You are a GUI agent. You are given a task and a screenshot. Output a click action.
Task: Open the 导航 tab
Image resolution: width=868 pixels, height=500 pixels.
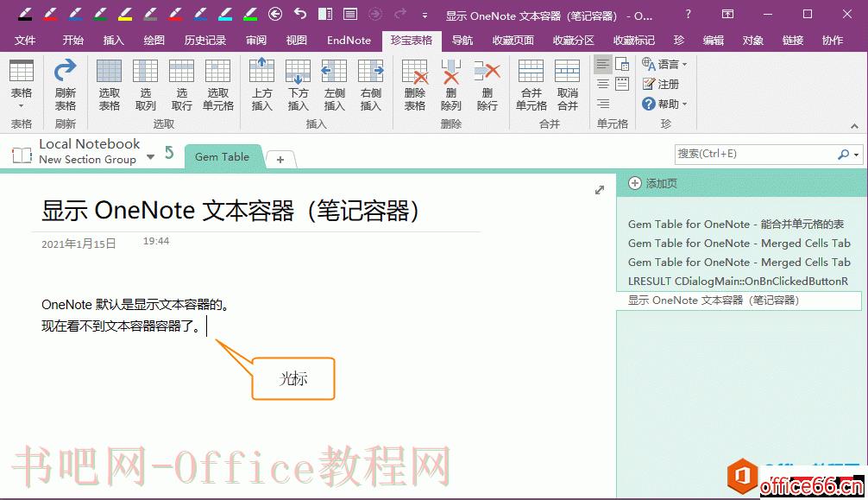(462, 40)
